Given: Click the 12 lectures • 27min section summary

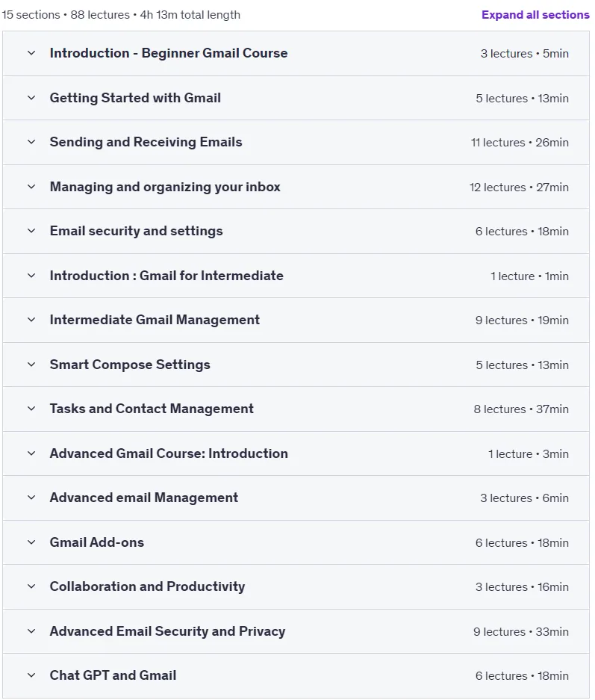Looking at the screenshot, I should [519, 187].
